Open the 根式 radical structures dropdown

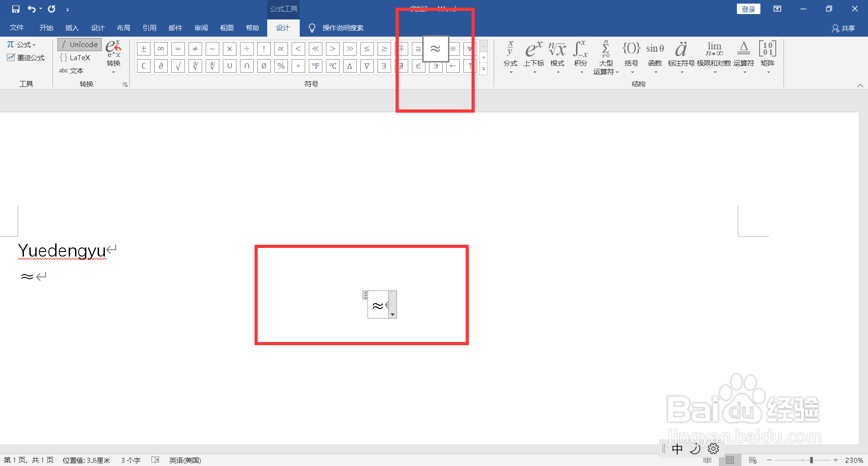(x=557, y=57)
